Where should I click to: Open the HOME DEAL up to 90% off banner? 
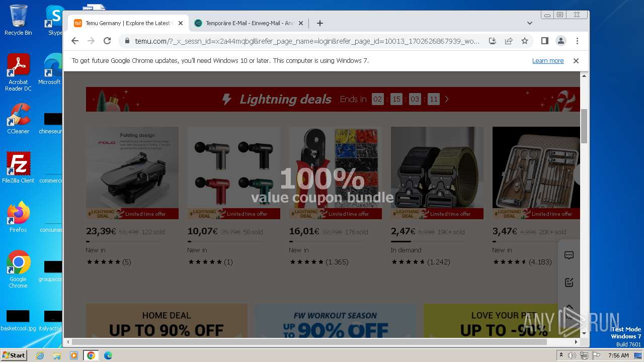(167, 321)
